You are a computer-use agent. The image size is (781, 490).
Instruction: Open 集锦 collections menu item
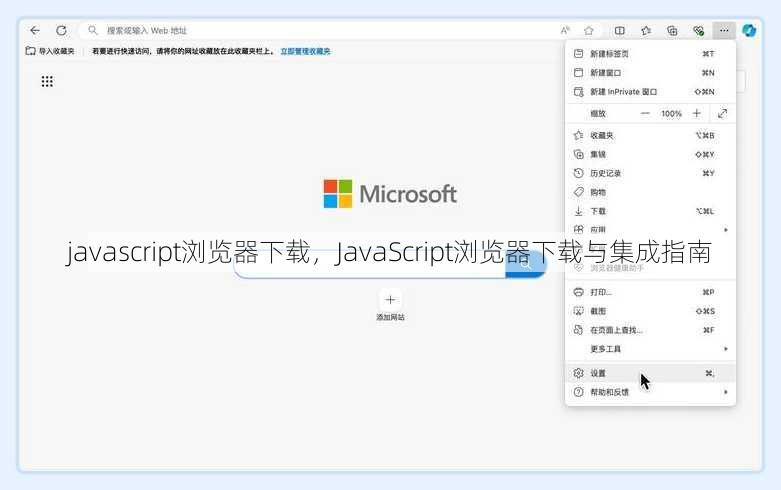(651, 154)
